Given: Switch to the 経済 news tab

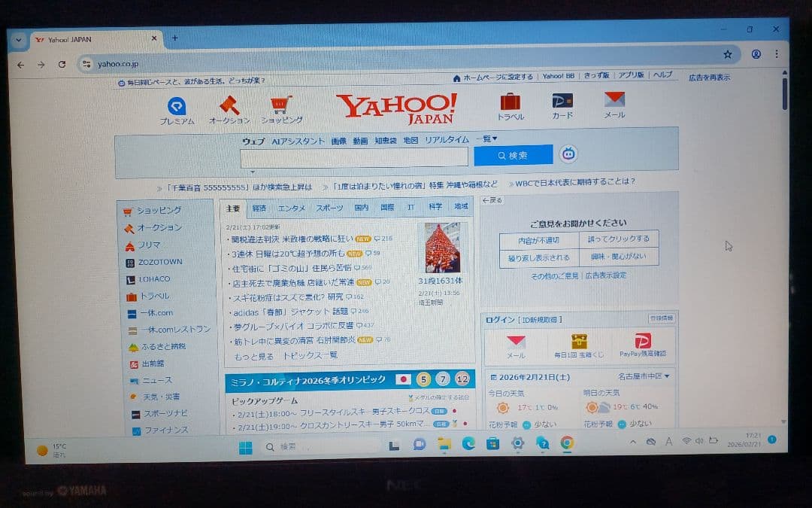Looking at the screenshot, I should (x=259, y=208).
